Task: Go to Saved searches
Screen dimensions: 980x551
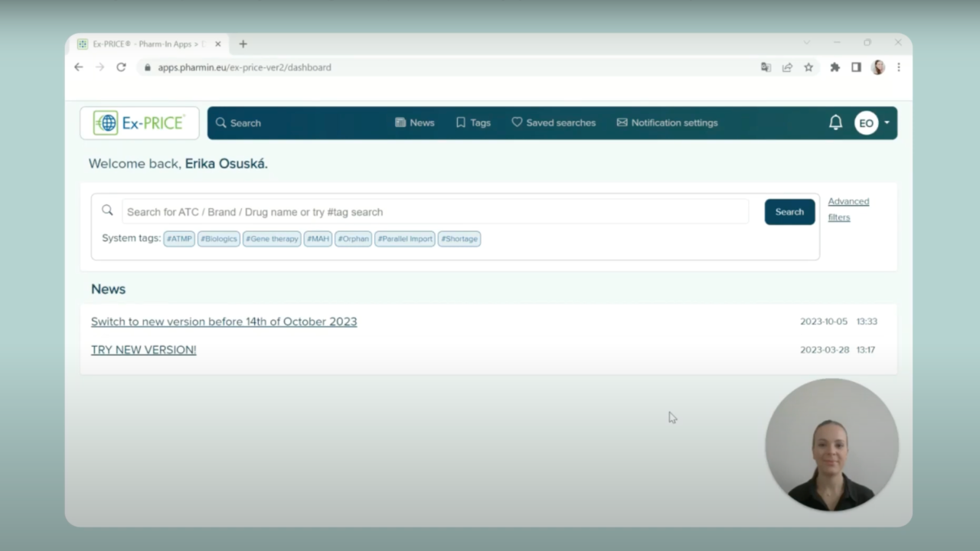Action: (554, 122)
